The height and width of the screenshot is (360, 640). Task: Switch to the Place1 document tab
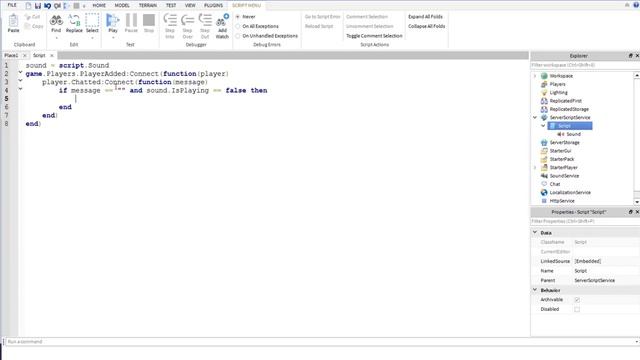[x=11, y=55]
